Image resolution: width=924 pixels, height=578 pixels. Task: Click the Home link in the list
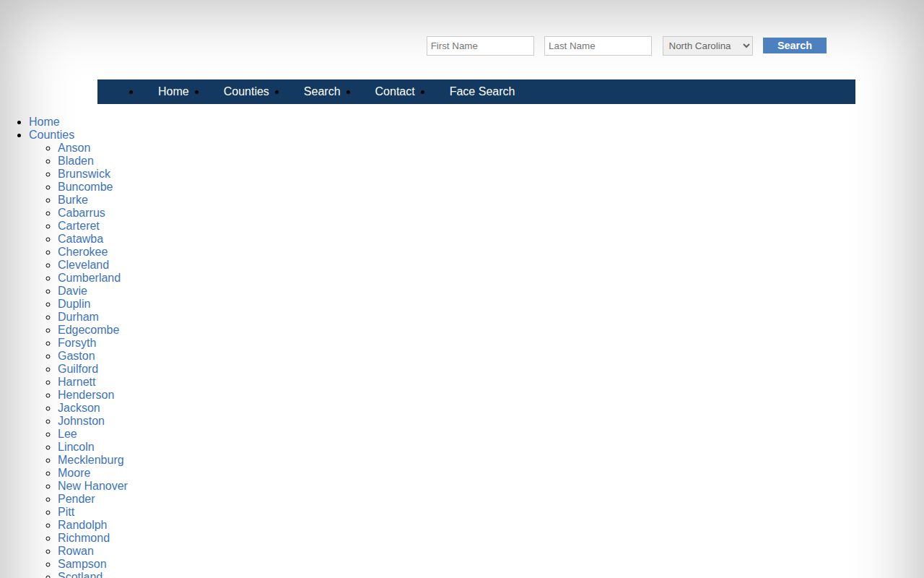pos(44,121)
